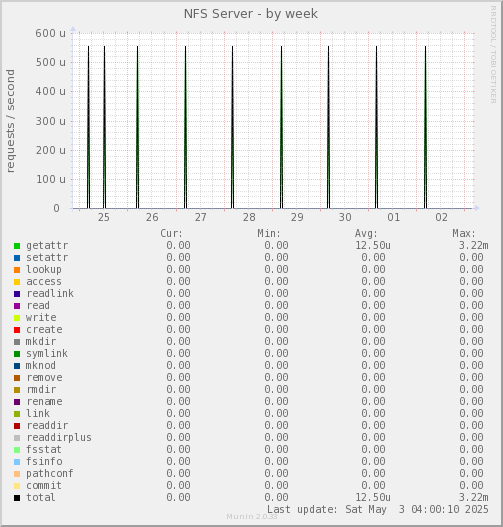The width and height of the screenshot is (503, 527).
Task: Click the 100 u y-axis label
Action: pos(51,179)
